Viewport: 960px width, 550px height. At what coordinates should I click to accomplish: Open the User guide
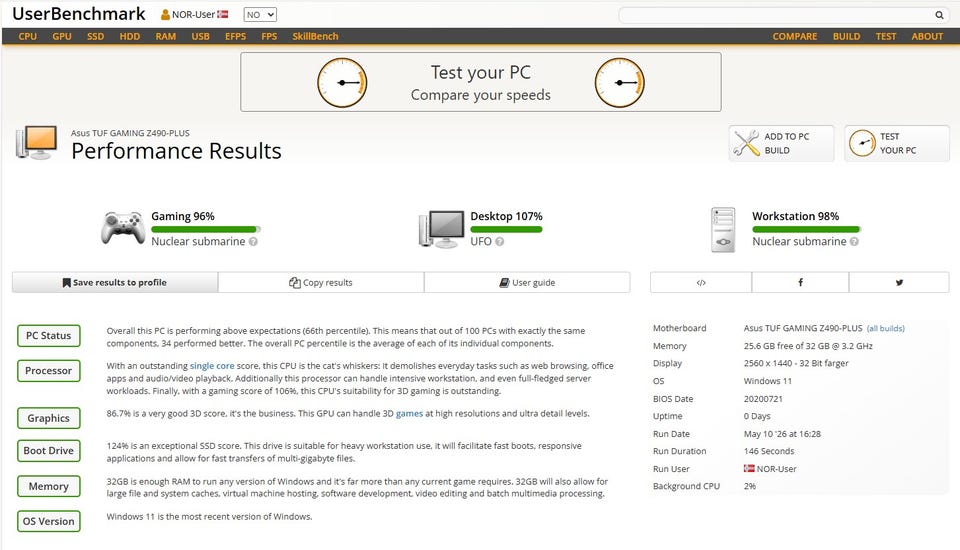pyautogui.click(x=527, y=282)
